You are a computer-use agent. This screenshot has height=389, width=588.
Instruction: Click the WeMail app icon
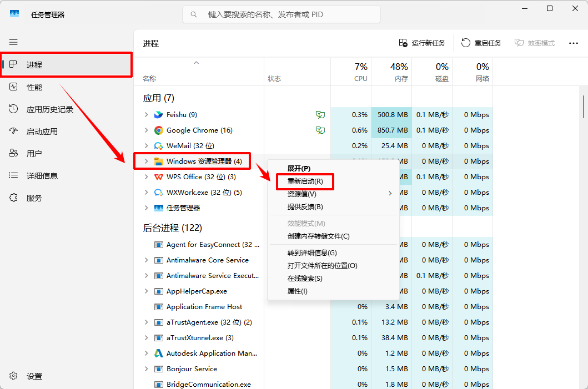click(x=159, y=146)
